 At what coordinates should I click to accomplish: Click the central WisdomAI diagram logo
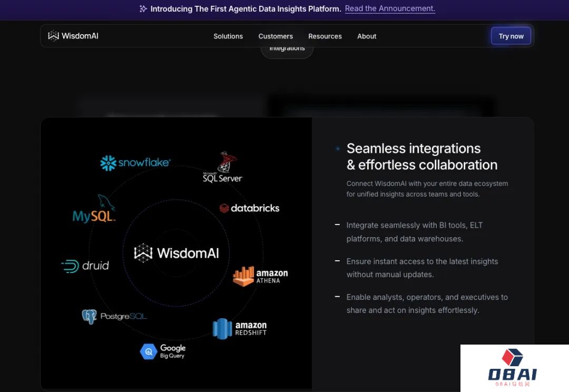176,253
